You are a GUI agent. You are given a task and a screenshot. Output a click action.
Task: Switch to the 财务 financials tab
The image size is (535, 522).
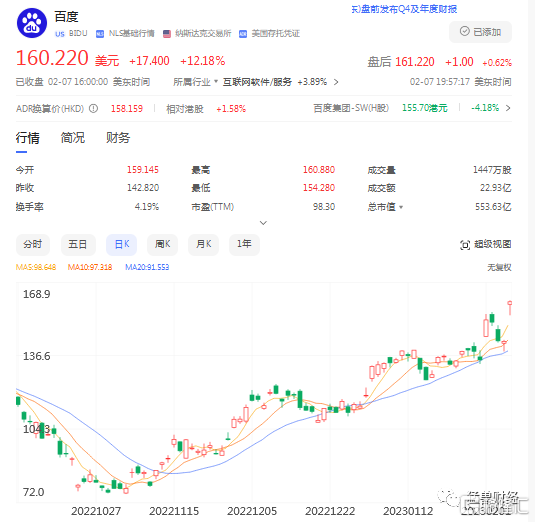(x=118, y=138)
